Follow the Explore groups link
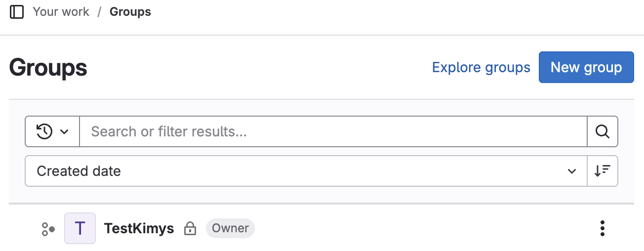This screenshot has width=644, height=251. pos(481,67)
